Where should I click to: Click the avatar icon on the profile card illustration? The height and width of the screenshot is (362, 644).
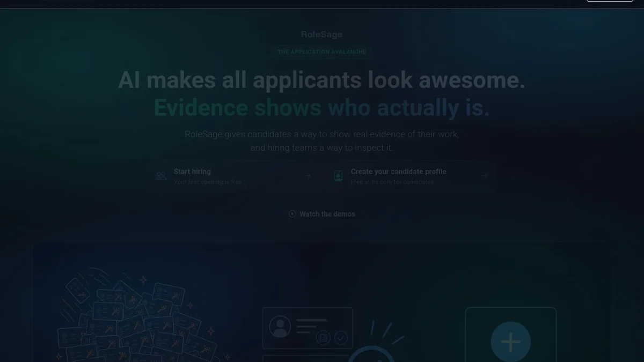(280, 327)
